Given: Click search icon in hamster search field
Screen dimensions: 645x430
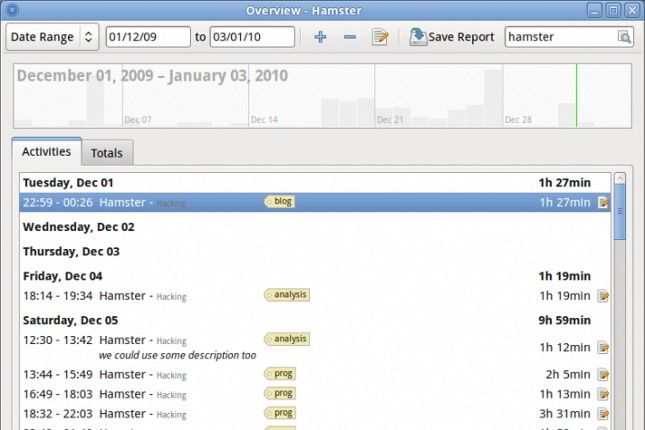Looking at the screenshot, I should point(624,37).
